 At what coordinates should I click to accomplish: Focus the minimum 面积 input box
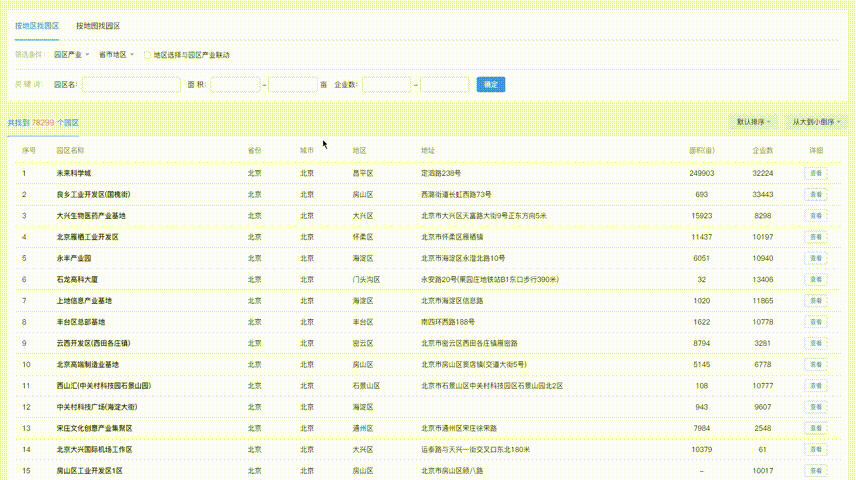tap(235, 85)
